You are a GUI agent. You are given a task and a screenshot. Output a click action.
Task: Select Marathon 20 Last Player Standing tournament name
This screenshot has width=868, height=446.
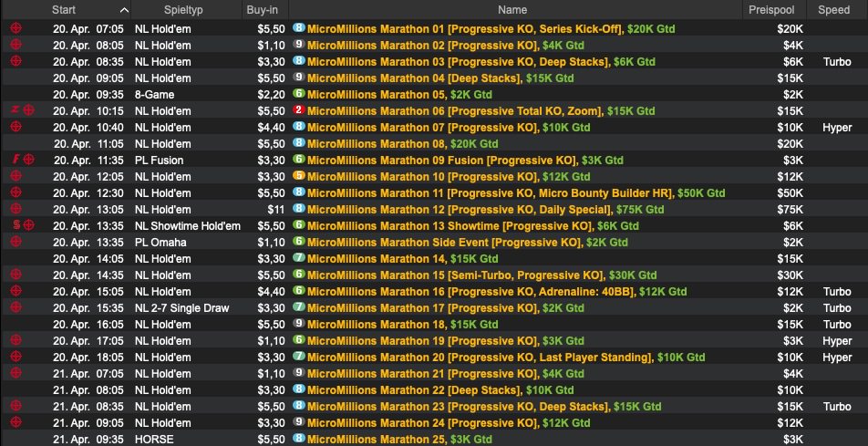[x=506, y=357]
